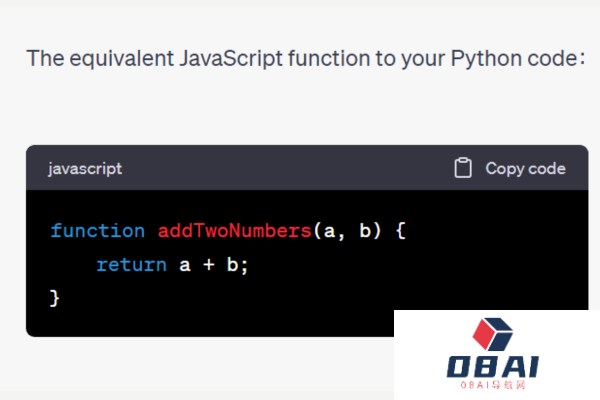Click the closing curly brace in code
The image size is (600, 400).
pyautogui.click(x=55, y=298)
